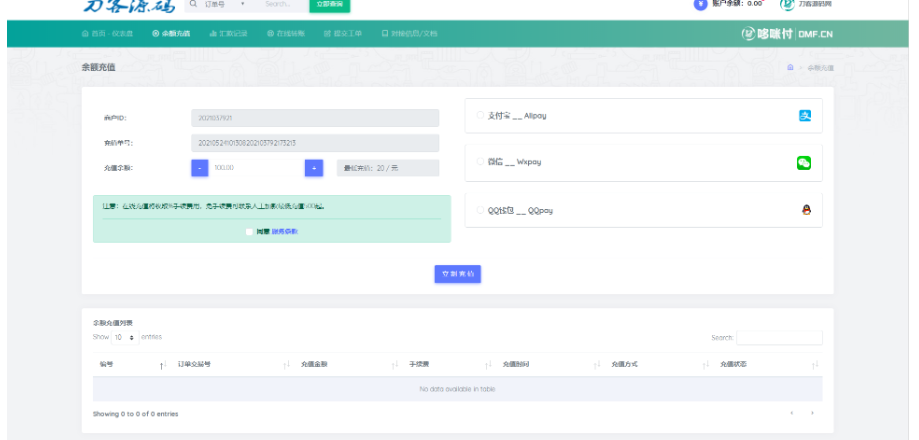Click the table Search input field
This screenshot has width=919, height=440.
pyautogui.click(x=779, y=338)
